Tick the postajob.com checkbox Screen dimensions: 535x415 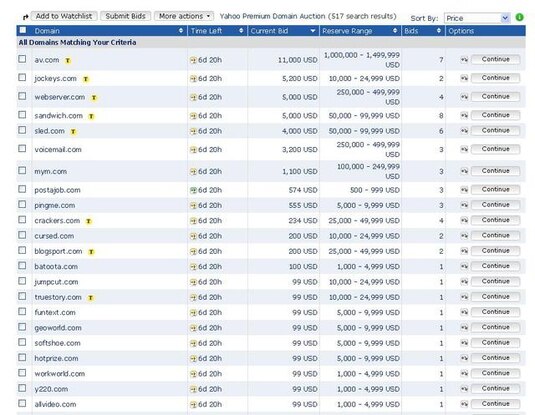[x=22, y=189]
